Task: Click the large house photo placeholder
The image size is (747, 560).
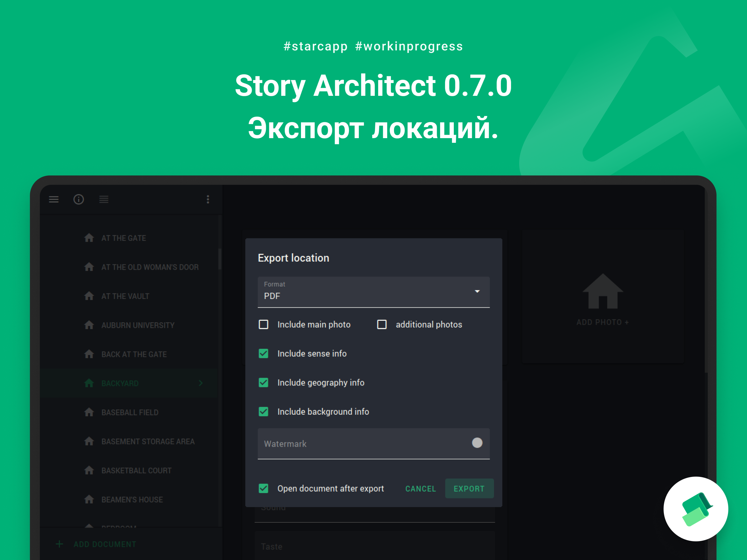Action: click(603, 291)
